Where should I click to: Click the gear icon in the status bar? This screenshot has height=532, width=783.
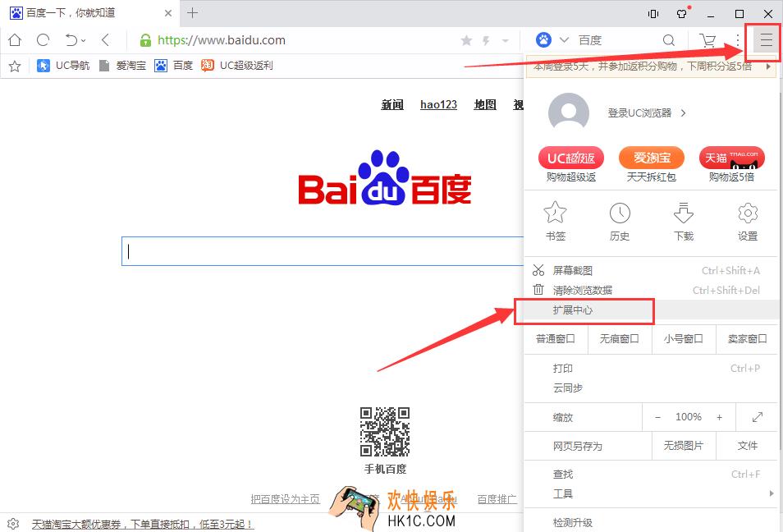(13, 524)
